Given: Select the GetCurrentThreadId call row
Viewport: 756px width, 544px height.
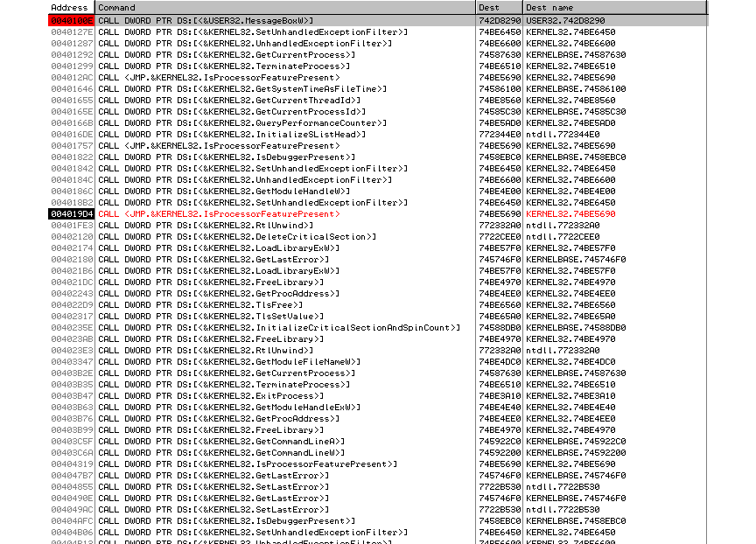Looking at the screenshot, I should pyautogui.click(x=377, y=101).
